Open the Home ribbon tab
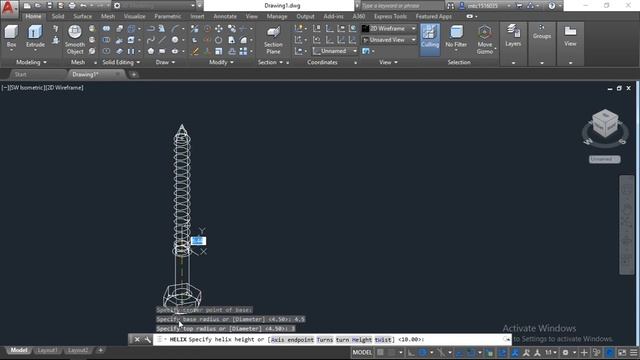The image size is (640, 360). click(33, 16)
